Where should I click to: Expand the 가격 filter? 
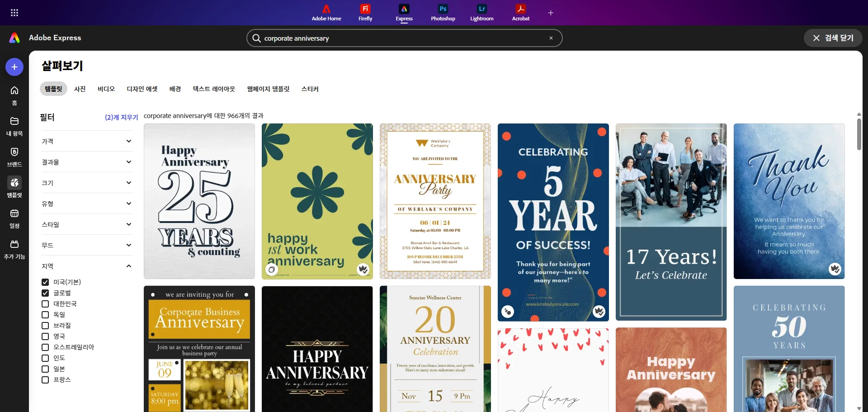[87, 141]
